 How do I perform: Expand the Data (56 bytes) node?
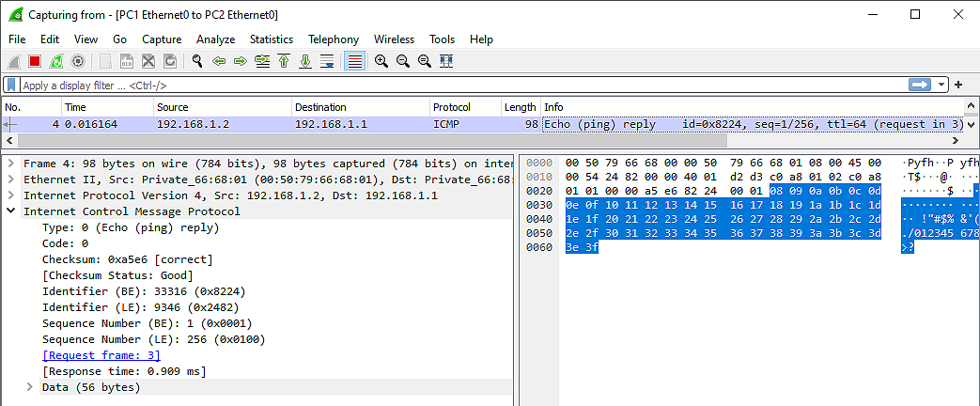click(x=29, y=387)
